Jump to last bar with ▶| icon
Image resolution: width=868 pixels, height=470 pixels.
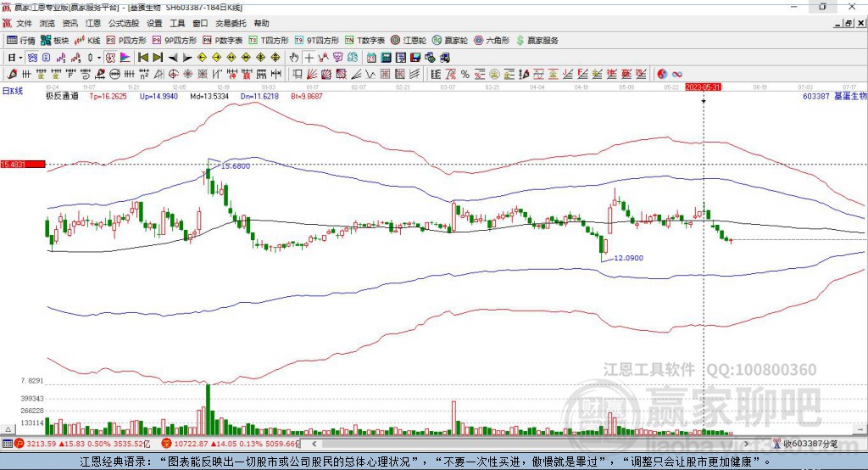[x=158, y=58]
